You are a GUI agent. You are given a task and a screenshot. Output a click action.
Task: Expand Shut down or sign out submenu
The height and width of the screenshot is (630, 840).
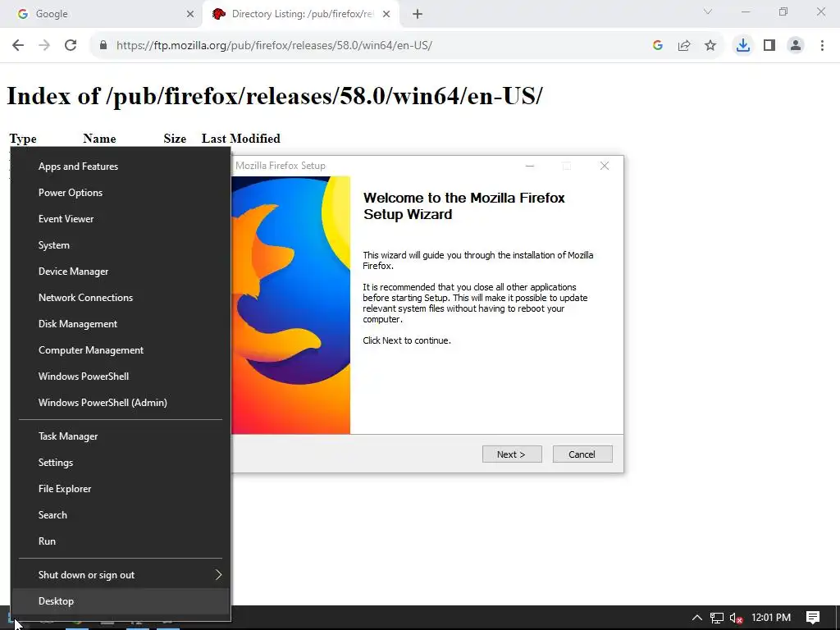[121, 575]
